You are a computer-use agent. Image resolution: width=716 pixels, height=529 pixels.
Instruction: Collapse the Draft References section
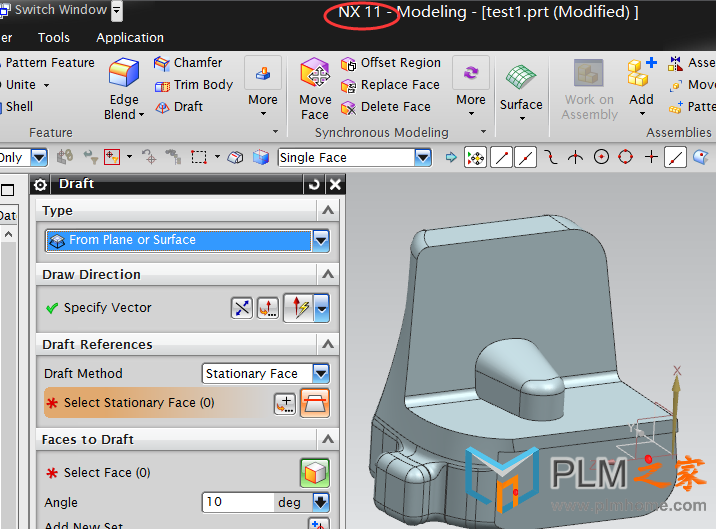coord(327,344)
